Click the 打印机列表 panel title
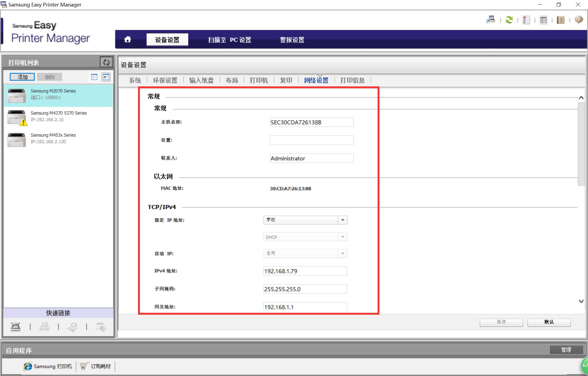This screenshot has height=376, width=588. click(24, 63)
